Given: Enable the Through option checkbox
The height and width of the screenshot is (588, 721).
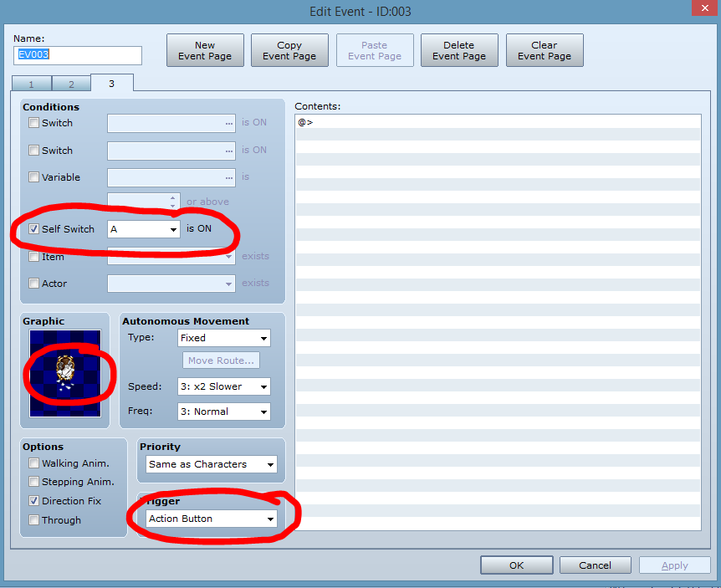Looking at the screenshot, I should [x=34, y=520].
